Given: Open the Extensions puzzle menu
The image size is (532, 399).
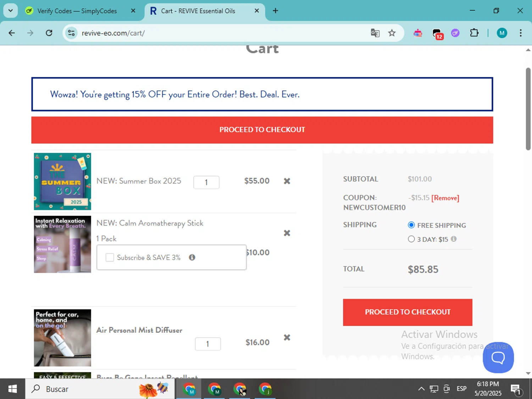Looking at the screenshot, I should (x=474, y=33).
